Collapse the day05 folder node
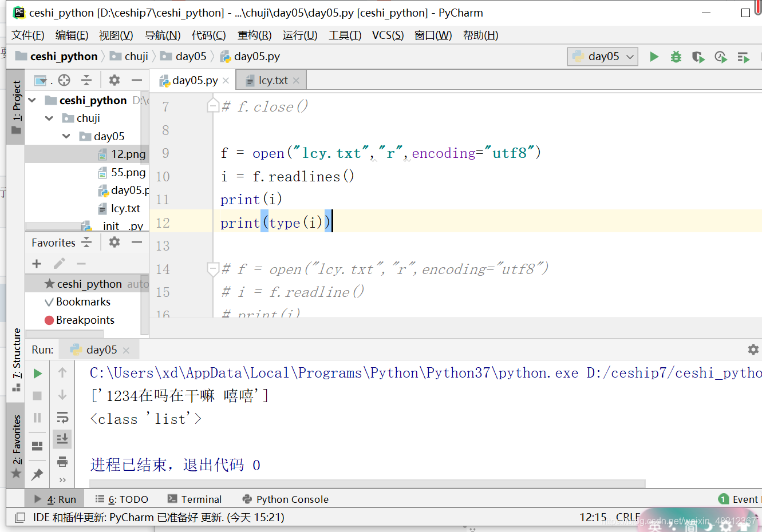The image size is (762, 532). click(x=66, y=136)
